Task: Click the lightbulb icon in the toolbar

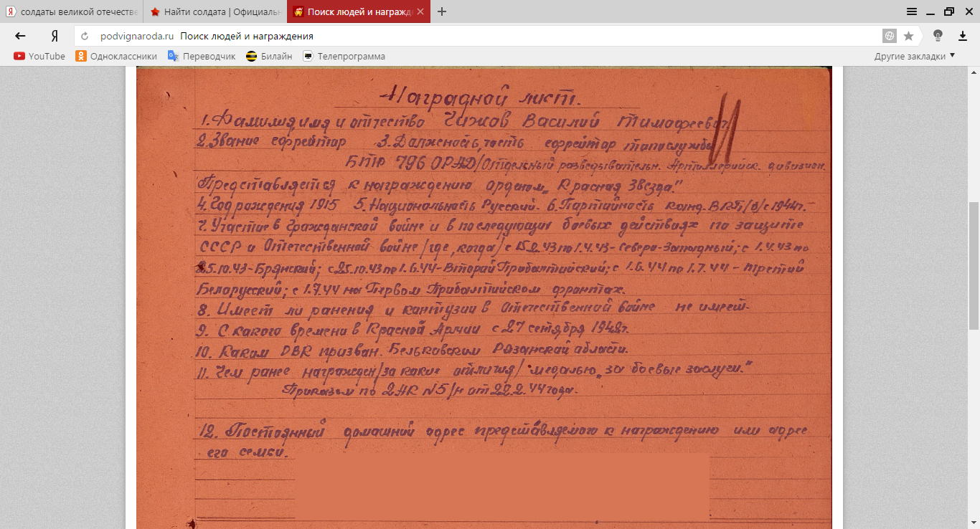Action: tap(937, 36)
